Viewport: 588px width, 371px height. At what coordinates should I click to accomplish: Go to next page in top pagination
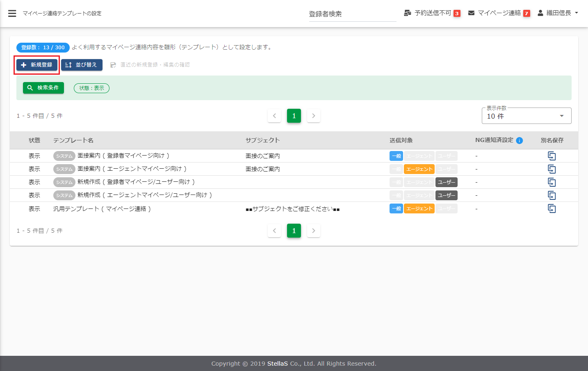coord(314,116)
